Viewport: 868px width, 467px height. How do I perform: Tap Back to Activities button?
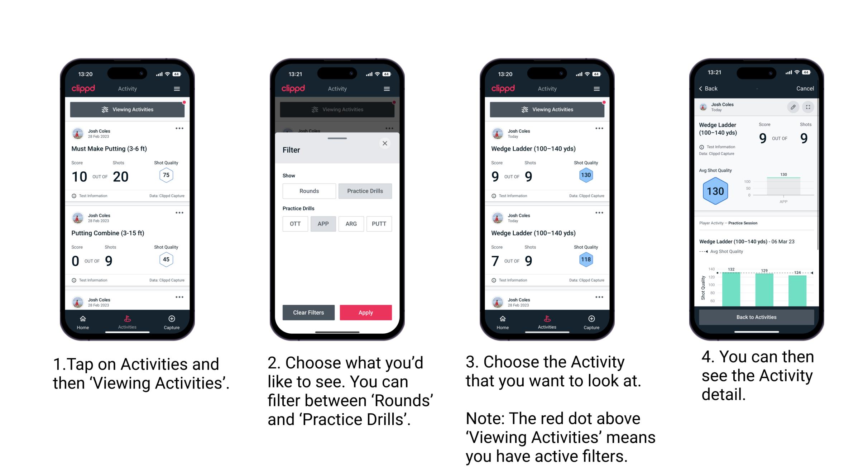tap(756, 317)
